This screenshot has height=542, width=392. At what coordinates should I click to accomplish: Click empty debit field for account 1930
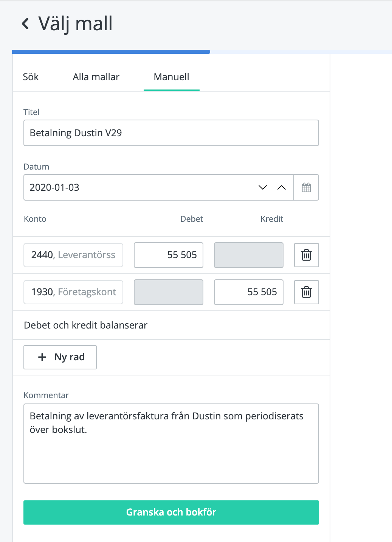point(169,292)
